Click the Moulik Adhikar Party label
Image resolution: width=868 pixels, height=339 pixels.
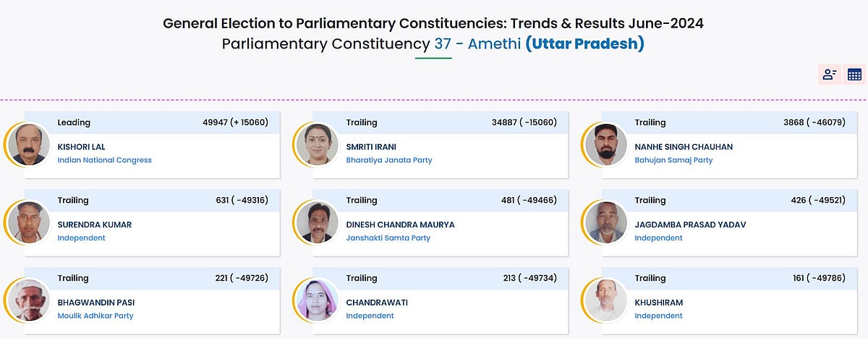95,316
